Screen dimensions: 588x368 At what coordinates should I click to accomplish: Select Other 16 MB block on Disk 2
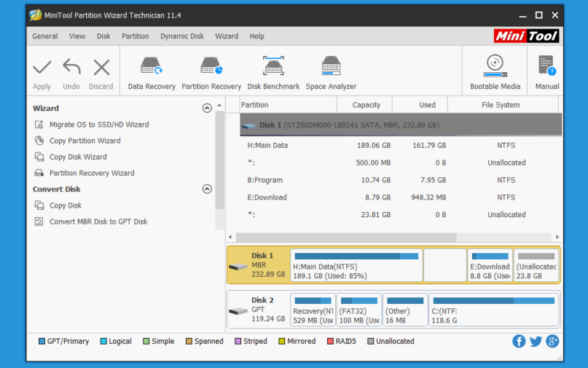[x=405, y=309]
